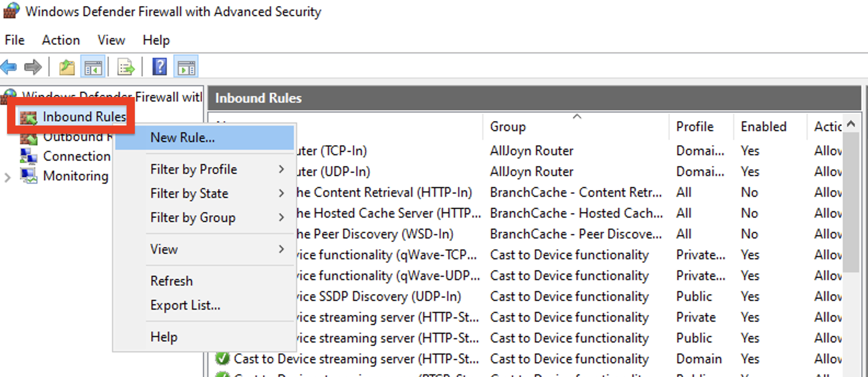
Task: Toggle the Show/Hide Action Pane toolbar icon
Action: click(x=186, y=67)
